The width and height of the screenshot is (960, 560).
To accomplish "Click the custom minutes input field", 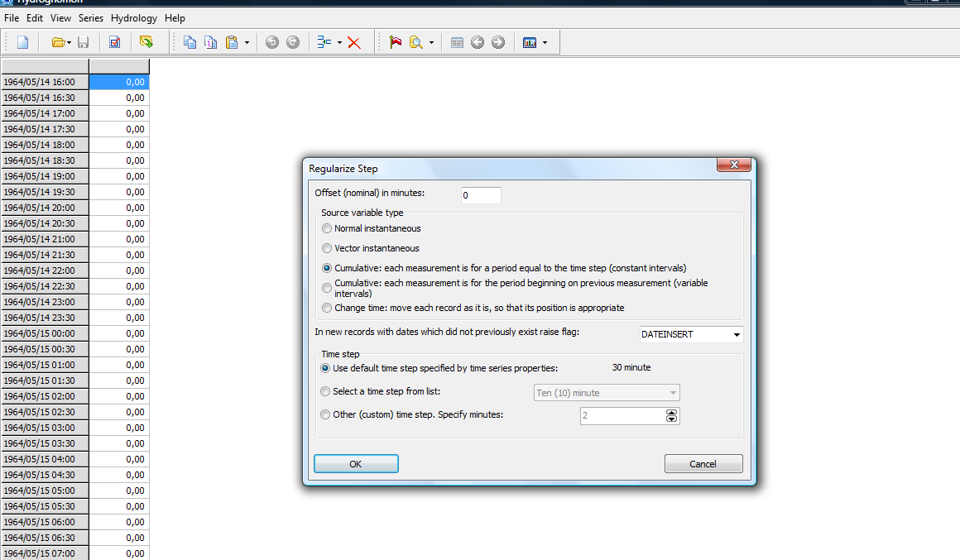I will pos(622,415).
